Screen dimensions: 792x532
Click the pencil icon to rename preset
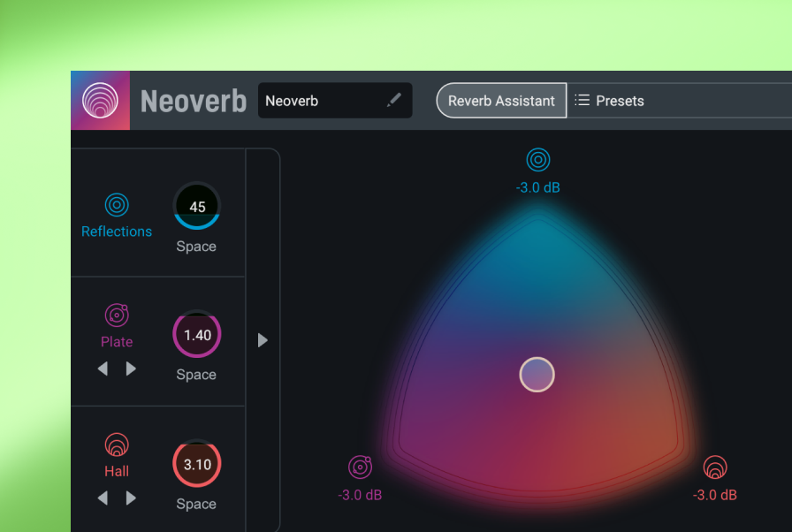[393, 101]
